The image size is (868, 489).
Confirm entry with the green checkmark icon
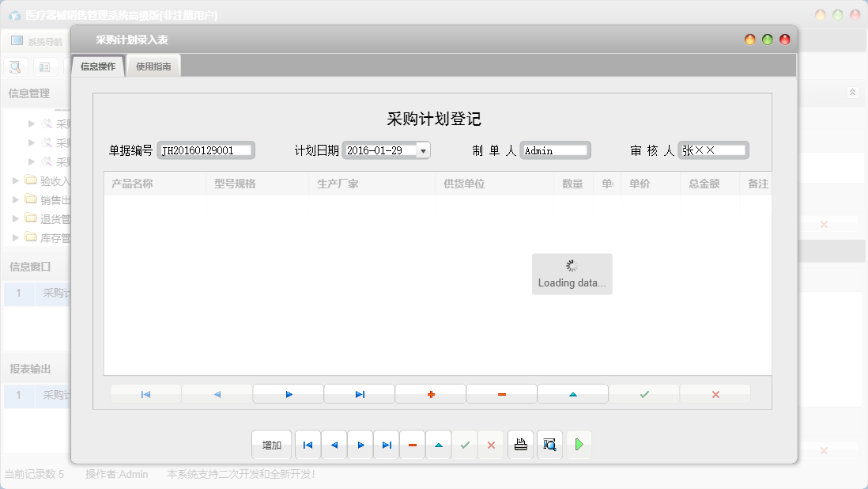[643, 393]
